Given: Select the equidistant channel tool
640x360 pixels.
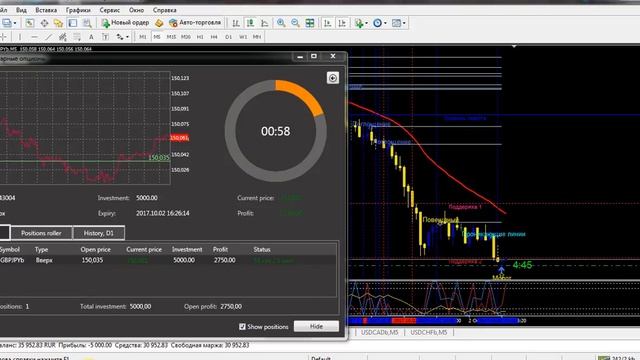Looking at the screenshot, I should (x=62, y=37).
